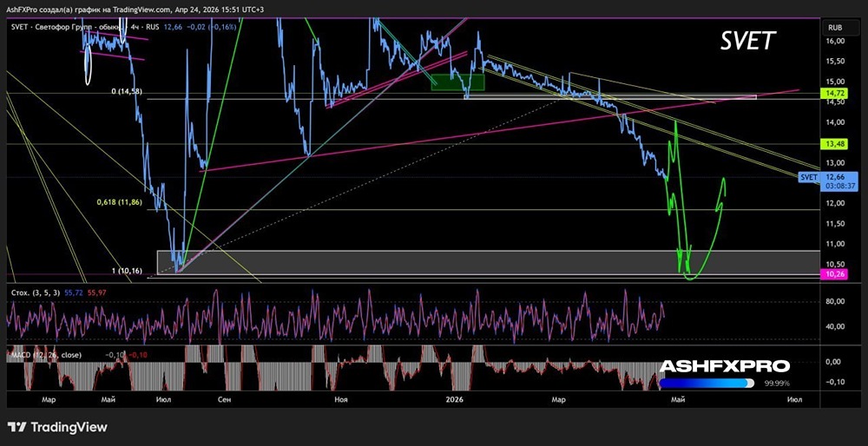Click the 13,48 highlighted price label
Viewport: 868px width, 446px height.
click(835, 144)
